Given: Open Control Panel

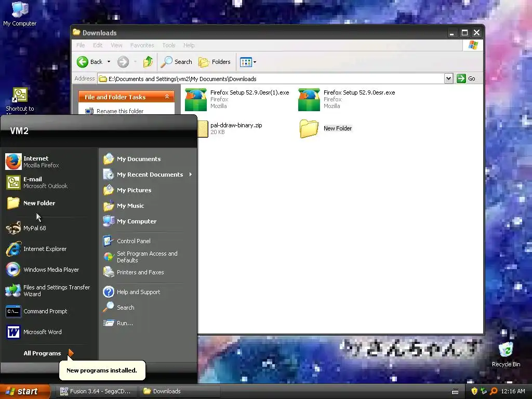Looking at the screenshot, I should tap(148, 241).
